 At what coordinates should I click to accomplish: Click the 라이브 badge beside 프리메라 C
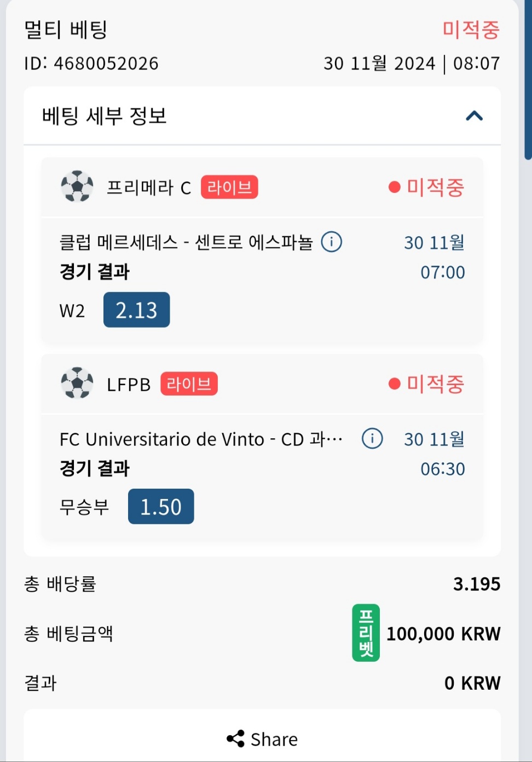[x=229, y=187]
